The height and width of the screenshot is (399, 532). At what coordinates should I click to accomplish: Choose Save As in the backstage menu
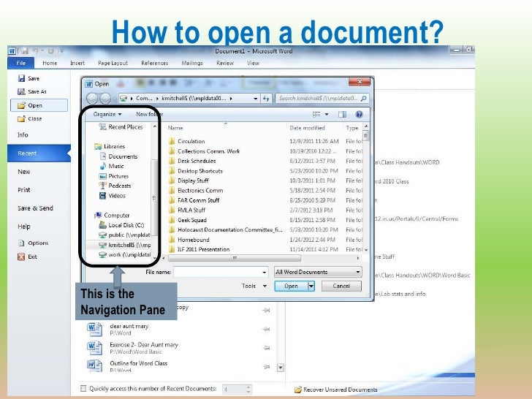(32, 91)
